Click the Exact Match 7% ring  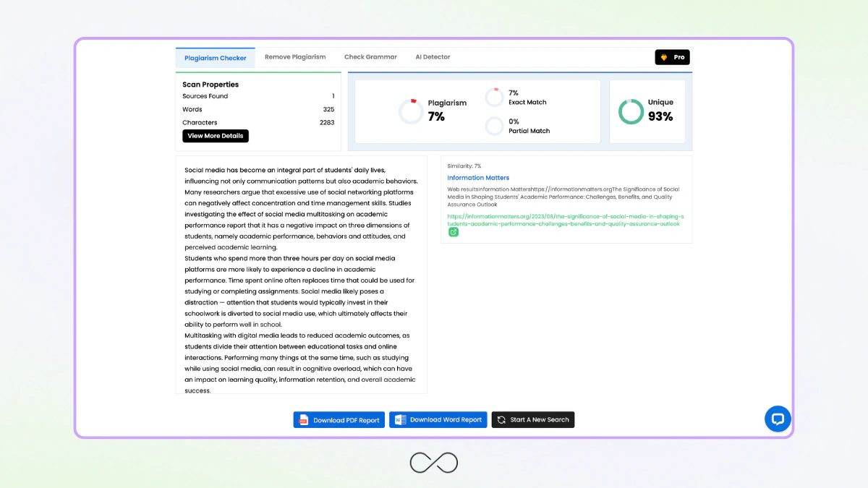click(x=494, y=98)
